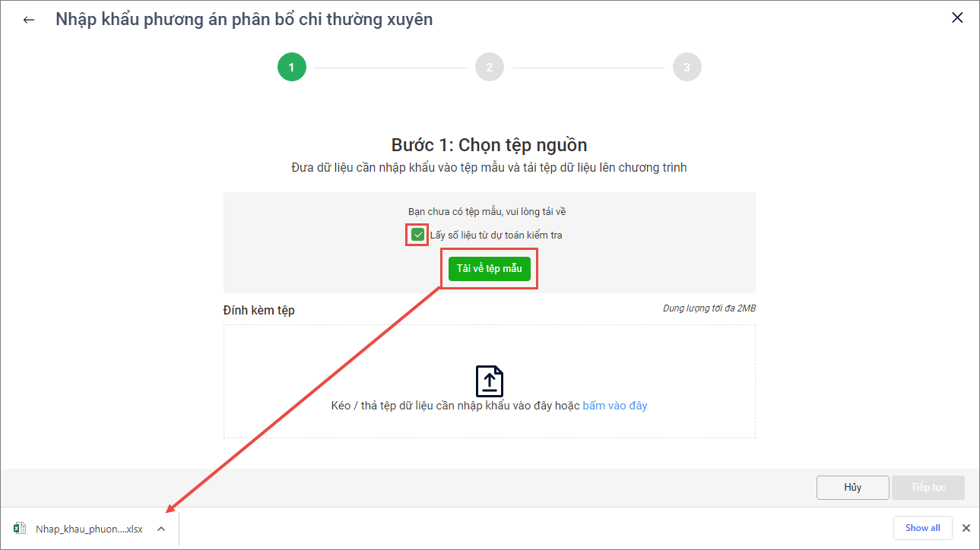Screen dimensions: 980x550
Task: Click the "Hủy" button
Action: tap(852, 487)
